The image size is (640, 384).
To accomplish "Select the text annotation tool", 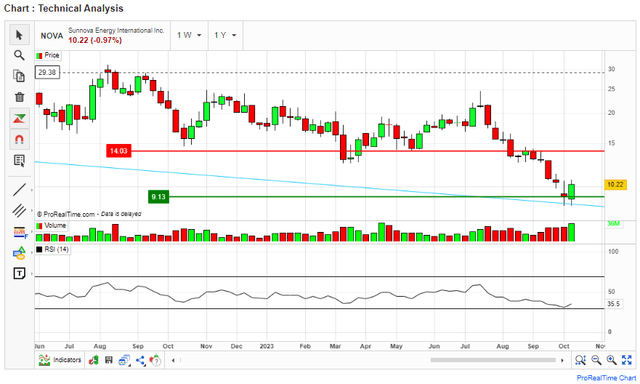I will pyautogui.click(x=19, y=273).
